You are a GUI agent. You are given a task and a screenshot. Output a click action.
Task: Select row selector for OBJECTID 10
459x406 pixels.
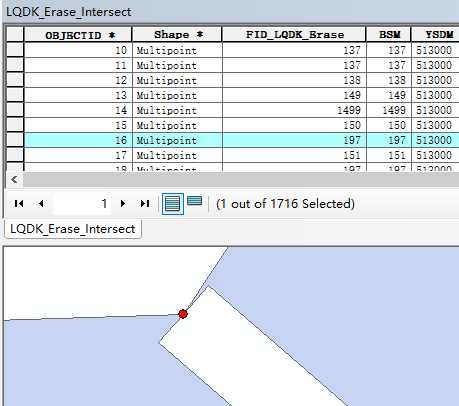click(15, 50)
